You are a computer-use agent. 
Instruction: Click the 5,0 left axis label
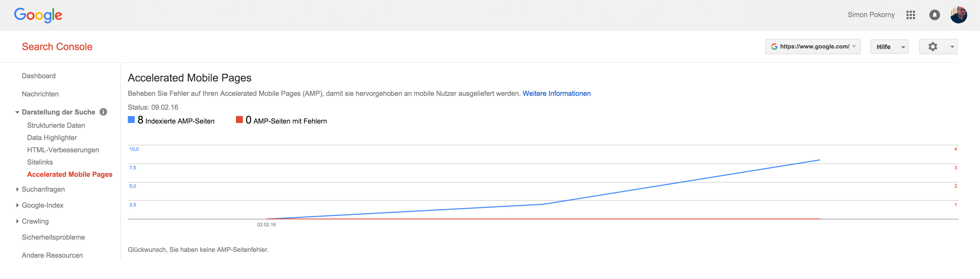[132, 186]
